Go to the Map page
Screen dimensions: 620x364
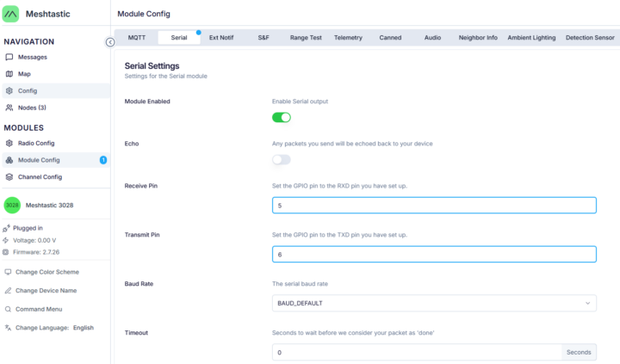tap(56, 74)
